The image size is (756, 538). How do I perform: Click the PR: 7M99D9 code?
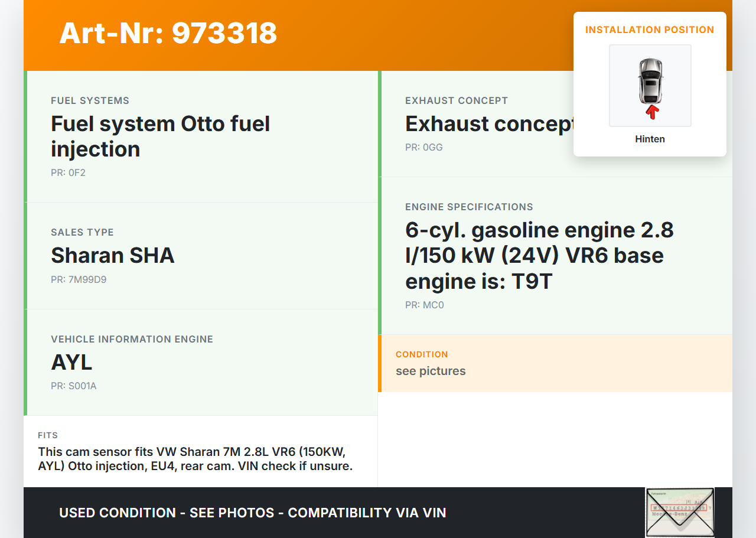click(x=79, y=280)
